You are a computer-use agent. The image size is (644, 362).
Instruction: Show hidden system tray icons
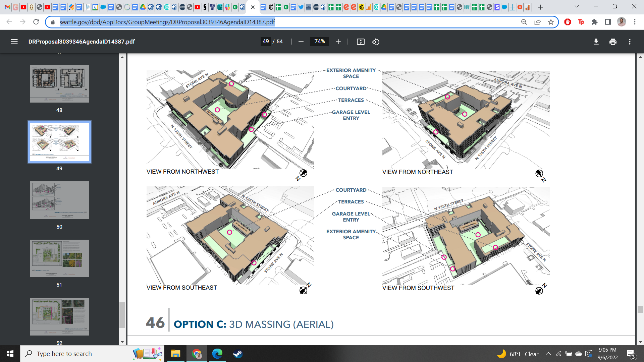coord(548,354)
